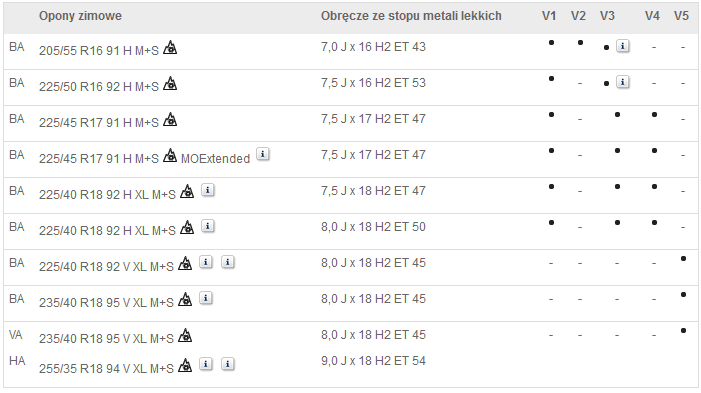The width and height of the screenshot is (701, 393).
Task: Open info icon on BA 235/40 R18 95 V row
Action: tap(206, 298)
